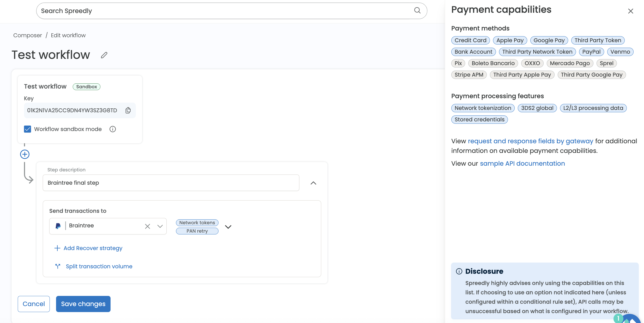Click the Network tokens badge

click(197, 223)
